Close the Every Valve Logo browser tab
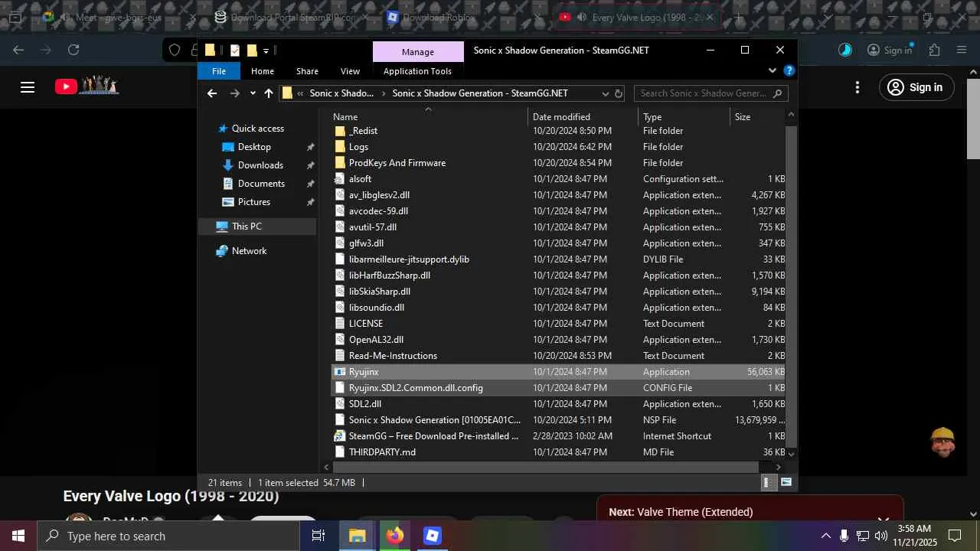Image resolution: width=980 pixels, height=551 pixels. [710, 17]
